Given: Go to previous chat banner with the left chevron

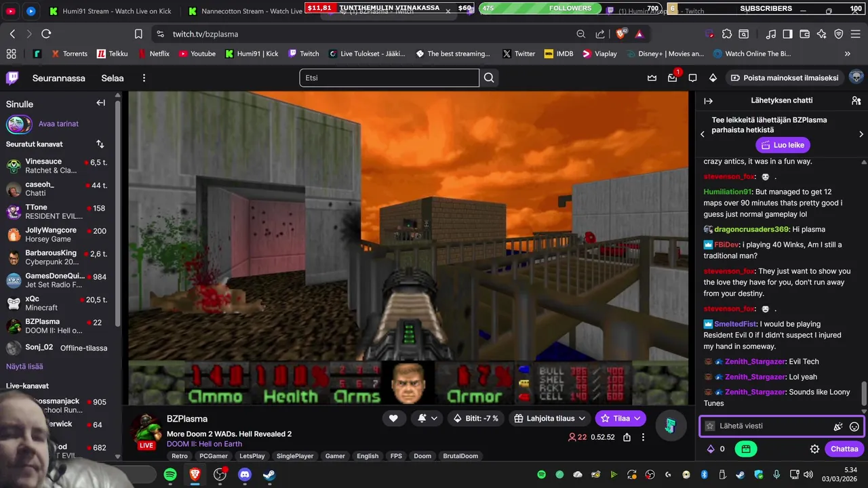Looking at the screenshot, I should pyautogui.click(x=703, y=134).
